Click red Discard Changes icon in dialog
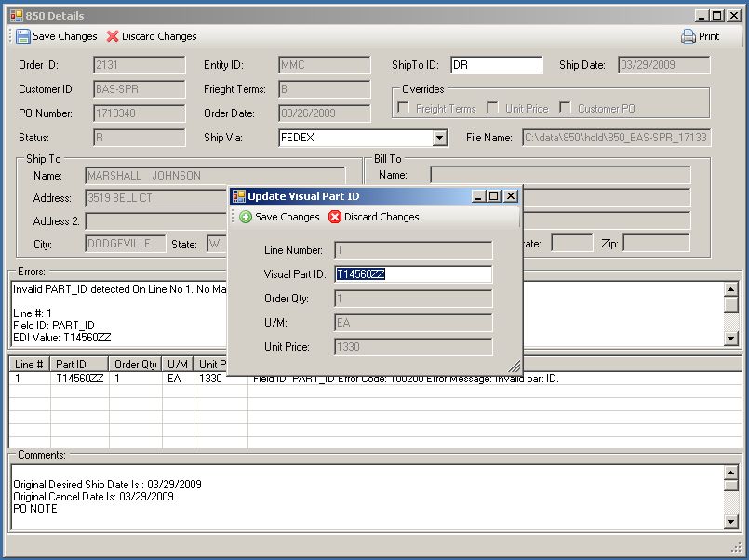Screen dimensions: 749x560 tap(335, 217)
